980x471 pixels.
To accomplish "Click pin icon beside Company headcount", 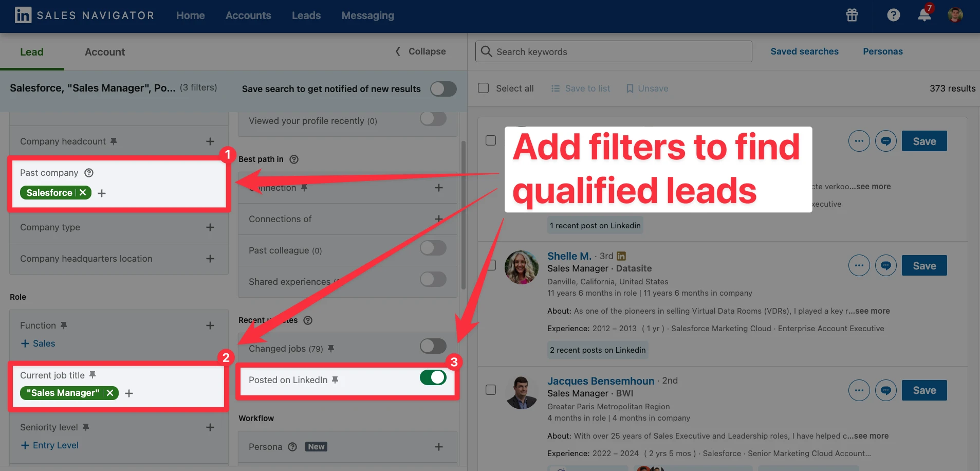I will point(114,141).
